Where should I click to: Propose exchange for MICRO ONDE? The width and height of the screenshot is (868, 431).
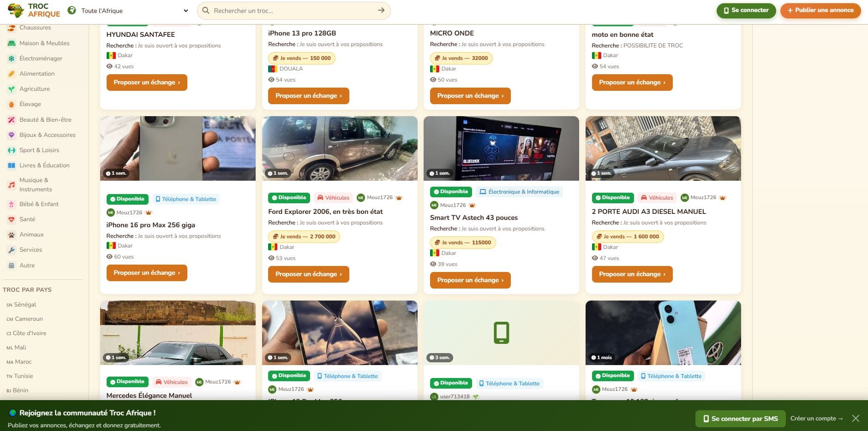point(470,96)
